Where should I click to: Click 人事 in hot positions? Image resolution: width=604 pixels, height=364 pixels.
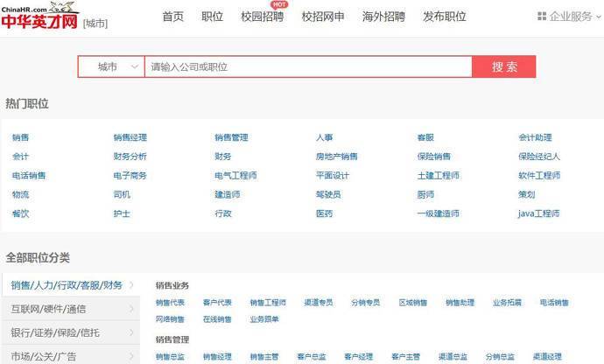pos(325,137)
